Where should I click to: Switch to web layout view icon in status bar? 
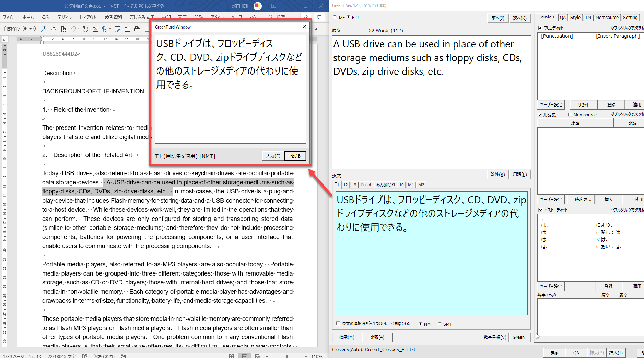pos(257,356)
